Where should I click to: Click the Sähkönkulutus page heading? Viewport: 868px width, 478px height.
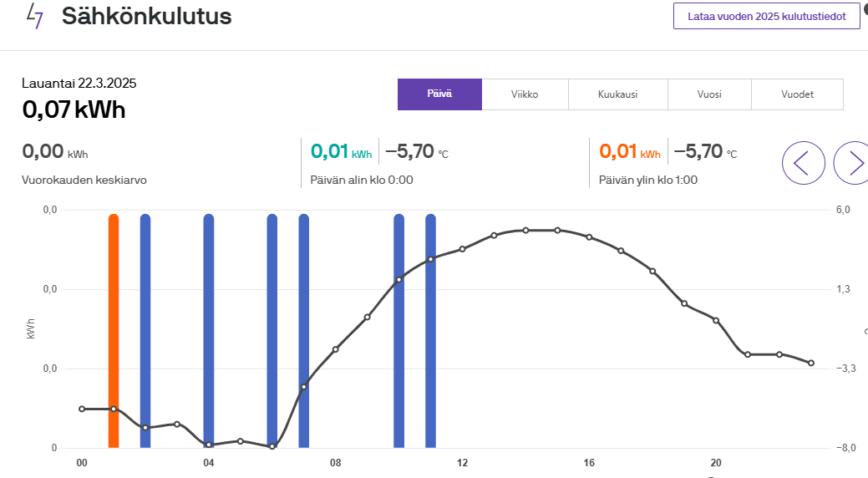pyautogui.click(x=146, y=15)
